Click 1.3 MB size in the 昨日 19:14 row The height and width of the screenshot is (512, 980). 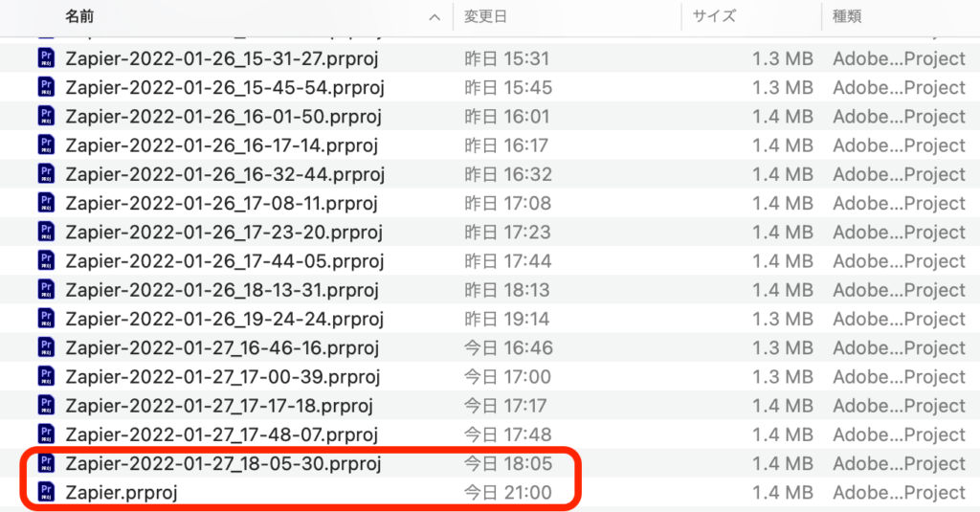[783, 319]
